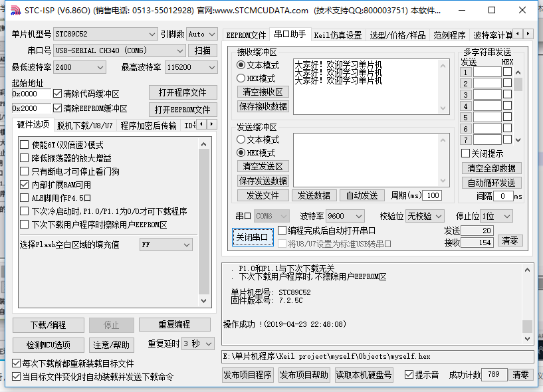
Task: Open 串口号 USB-SERIAL CH340 dropdown
Action: click(120, 50)
